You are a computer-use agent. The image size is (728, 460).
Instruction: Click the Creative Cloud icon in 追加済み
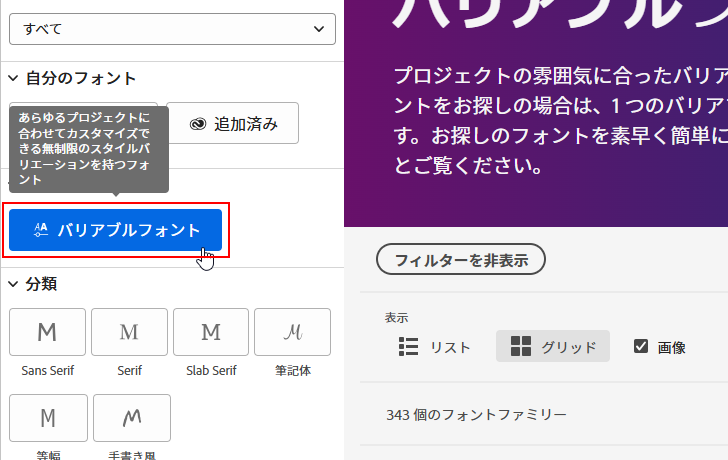[x=198, y=124]
